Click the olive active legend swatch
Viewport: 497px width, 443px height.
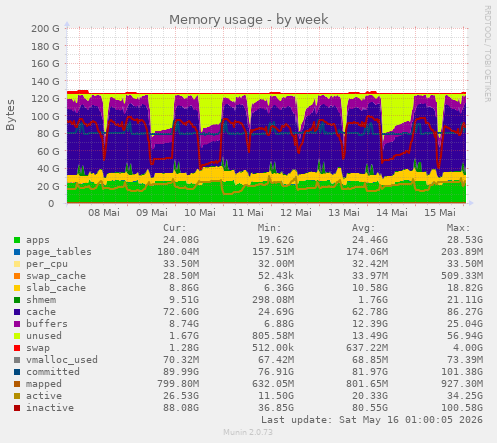tap(17, 396)
